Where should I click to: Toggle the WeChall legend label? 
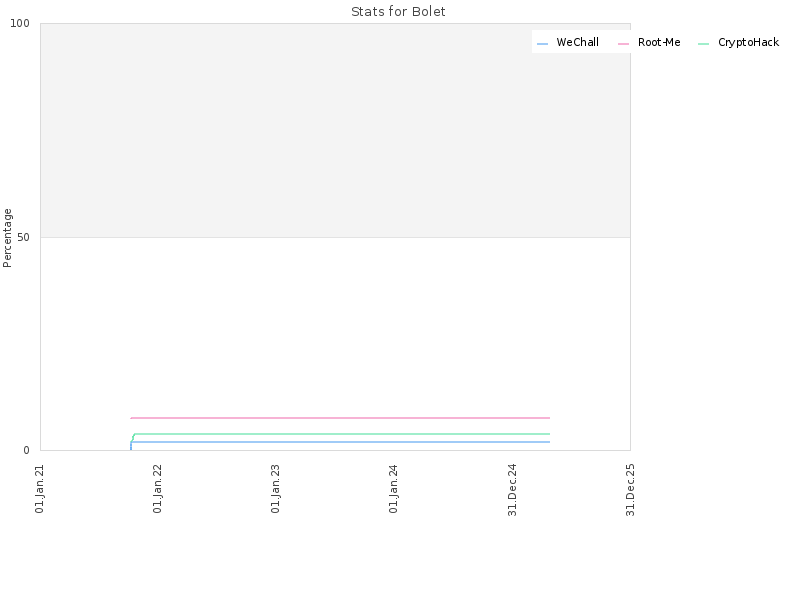pos(578,42)
